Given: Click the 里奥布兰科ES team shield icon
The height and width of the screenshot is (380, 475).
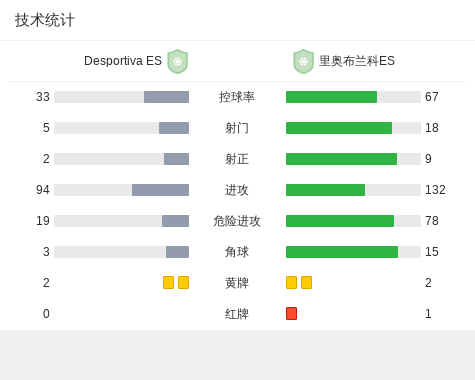Looking at the screenshot, I should (x=303, y=61).
